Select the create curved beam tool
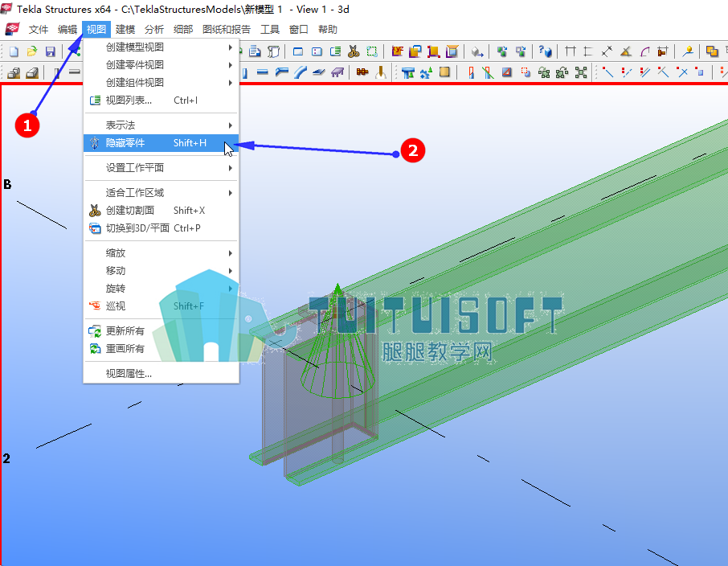728x566 pixels. coord(301,72)
